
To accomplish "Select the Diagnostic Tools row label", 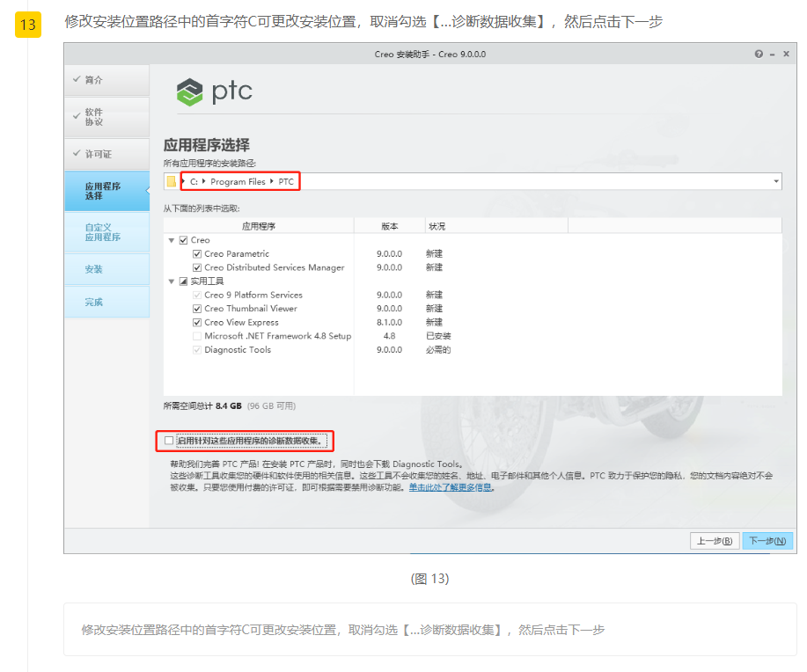I will point(238,350).
